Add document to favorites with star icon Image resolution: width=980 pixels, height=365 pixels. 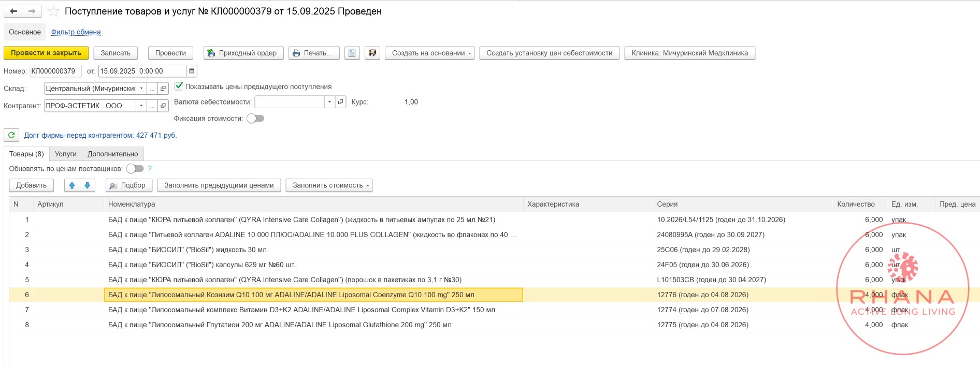pos(53,11)
